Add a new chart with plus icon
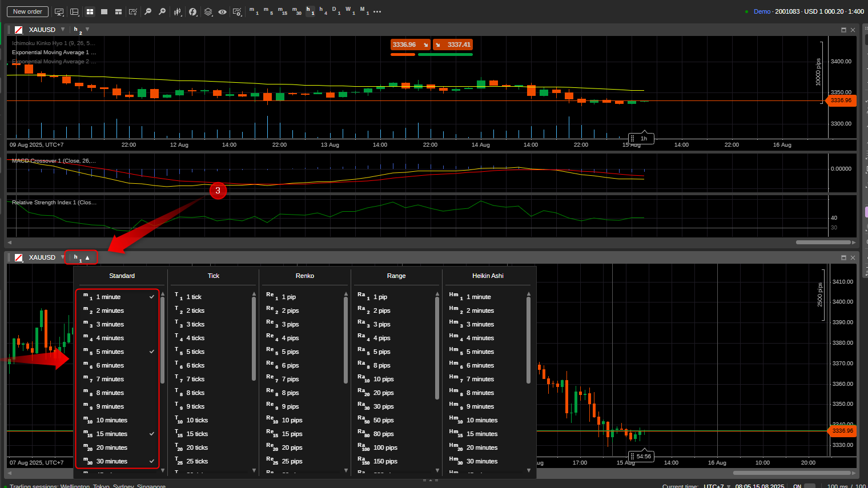This screenshot has height=488, width=868. (133, 11)
